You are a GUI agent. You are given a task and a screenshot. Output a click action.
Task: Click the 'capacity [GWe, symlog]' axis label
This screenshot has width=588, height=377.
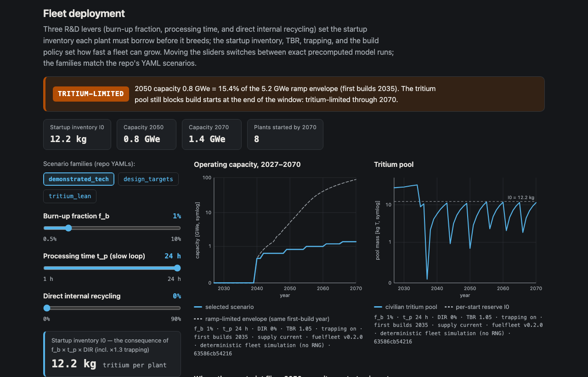coord(198,230)
